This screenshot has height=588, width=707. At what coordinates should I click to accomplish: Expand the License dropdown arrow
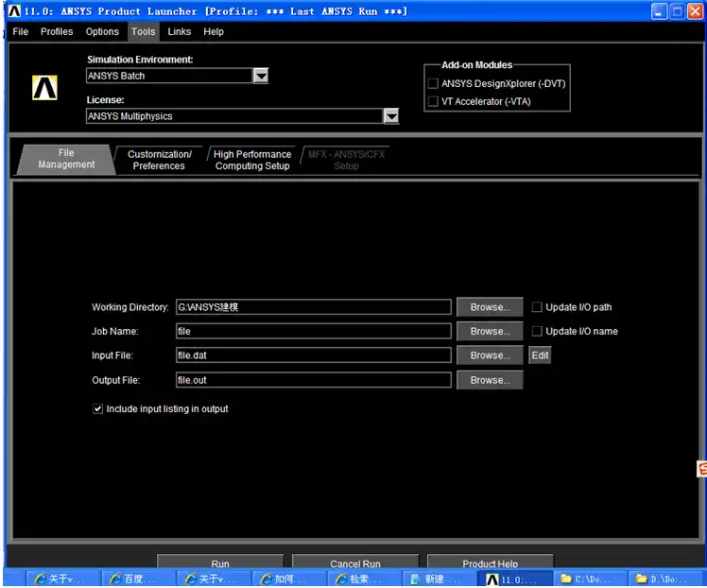pyautogui.click(x=391, y=116)
